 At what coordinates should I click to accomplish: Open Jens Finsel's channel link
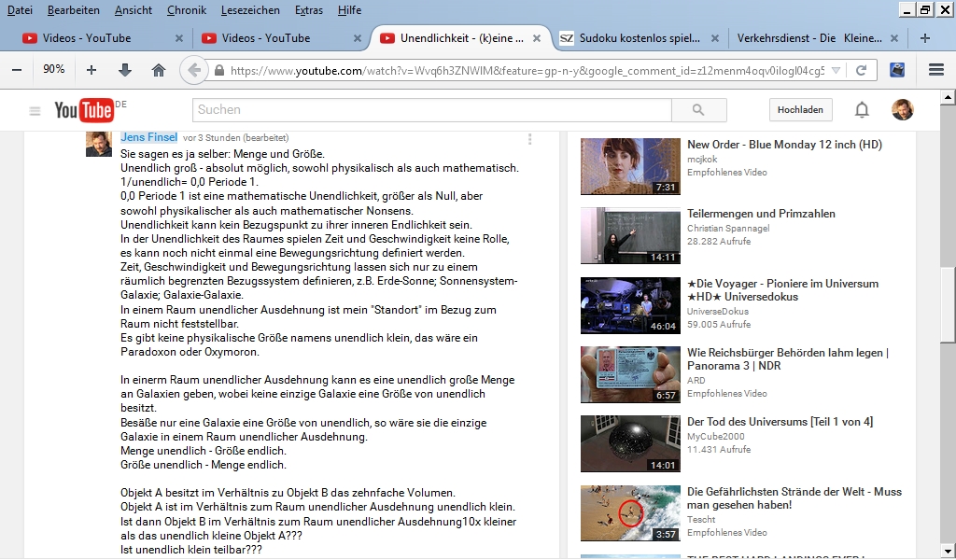point(148,137)
